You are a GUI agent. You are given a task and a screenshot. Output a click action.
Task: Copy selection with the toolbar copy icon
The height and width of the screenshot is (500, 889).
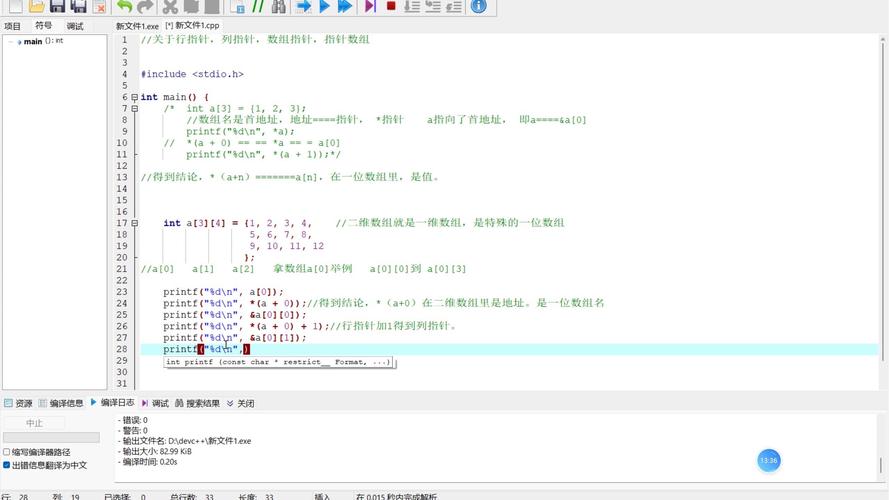191,6
